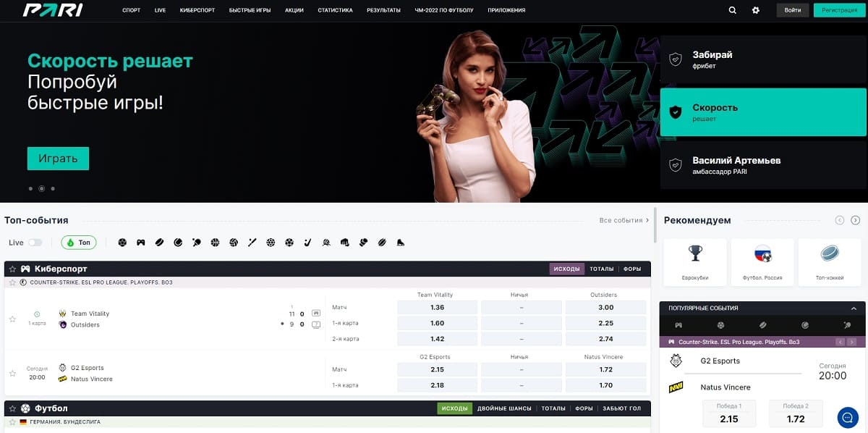This screenshot has height=433, width=868.
Task: Click the PARI logo
Action: point(53,10)
